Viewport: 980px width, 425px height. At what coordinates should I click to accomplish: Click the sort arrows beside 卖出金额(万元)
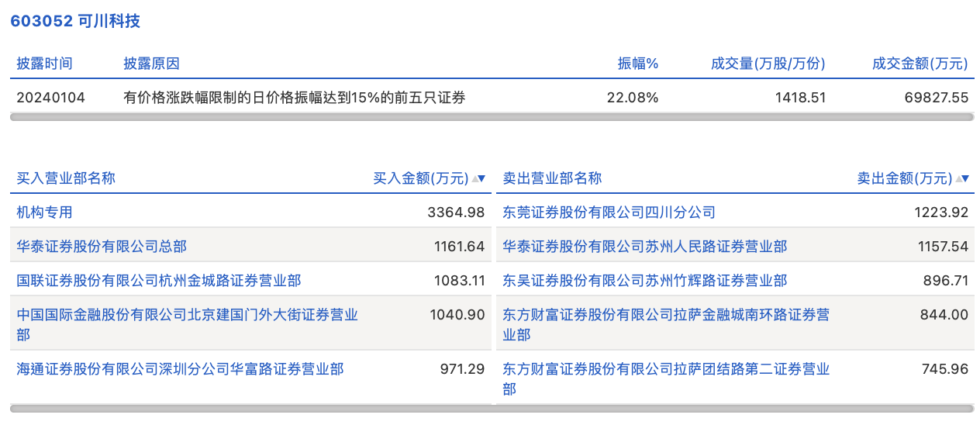[x=963, y=178]
